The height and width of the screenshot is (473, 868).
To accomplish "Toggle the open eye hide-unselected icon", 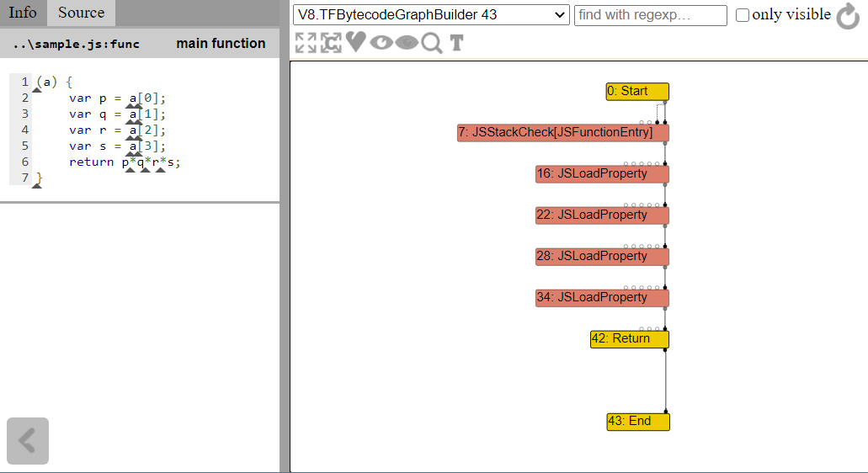I will [x=381, y=43].
